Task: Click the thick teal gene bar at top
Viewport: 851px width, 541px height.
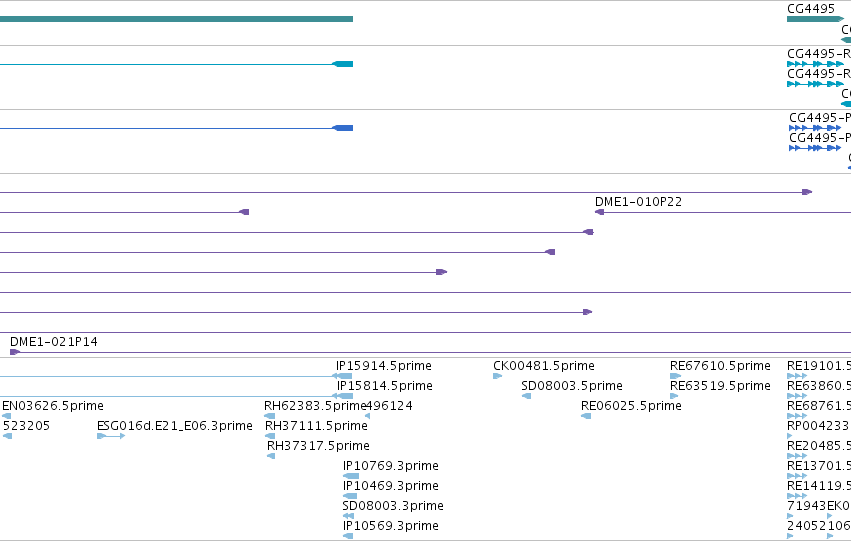Action: click(176, 19)
